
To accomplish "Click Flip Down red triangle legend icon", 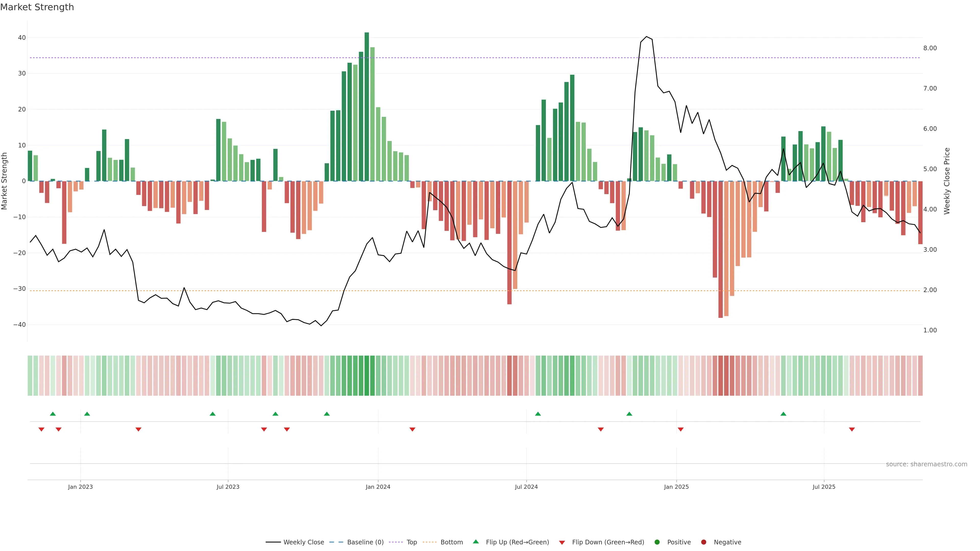I will pyautogui.click(x=562, y=543).
